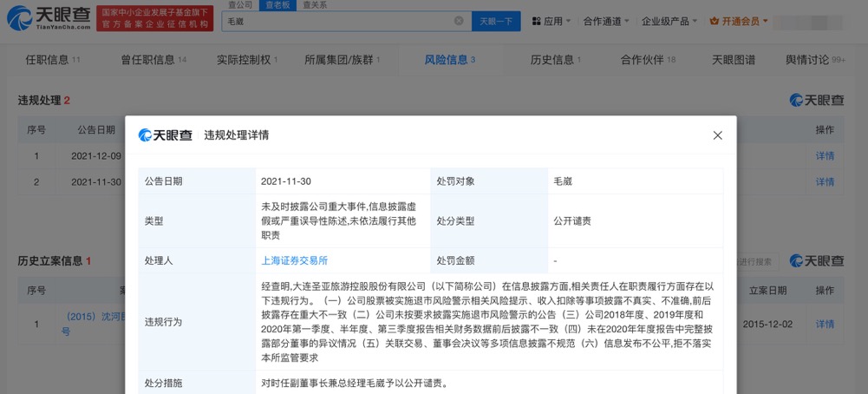Open the 天眼图谱 tab
The width and height of the screenshot is (868, 394).
[733, 60]
